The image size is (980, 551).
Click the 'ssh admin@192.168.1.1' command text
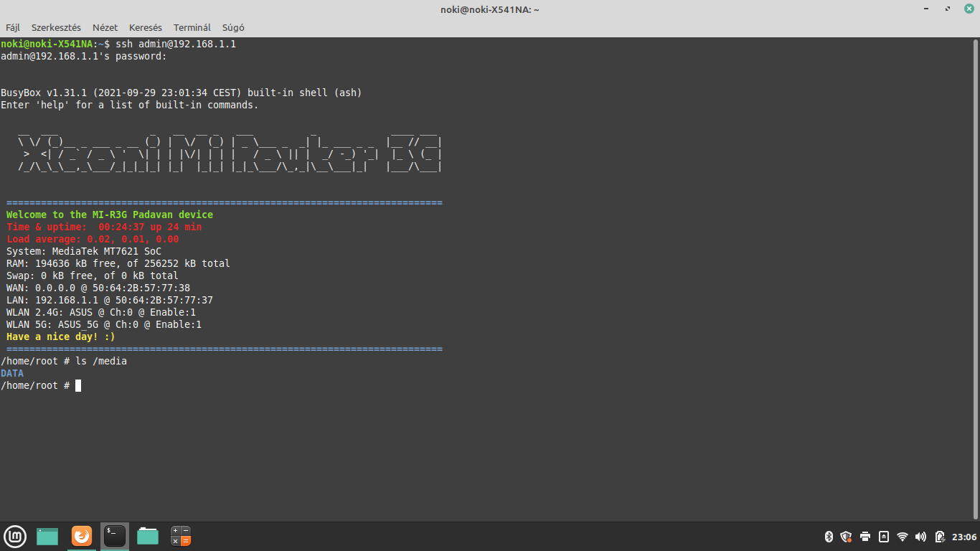click(176, 44)
